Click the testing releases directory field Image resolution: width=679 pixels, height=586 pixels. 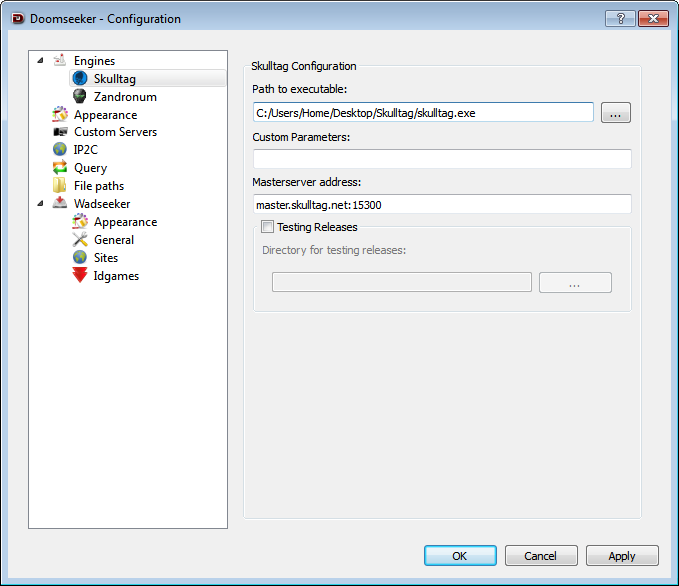click(x=401, y=282)
